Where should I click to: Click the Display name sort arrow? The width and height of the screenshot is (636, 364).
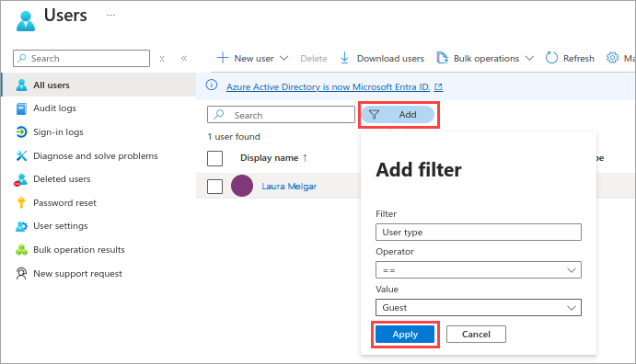tap(305, 158)
